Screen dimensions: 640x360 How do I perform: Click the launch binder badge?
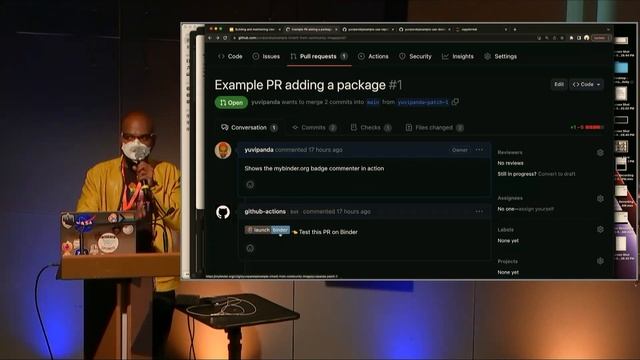267,230
